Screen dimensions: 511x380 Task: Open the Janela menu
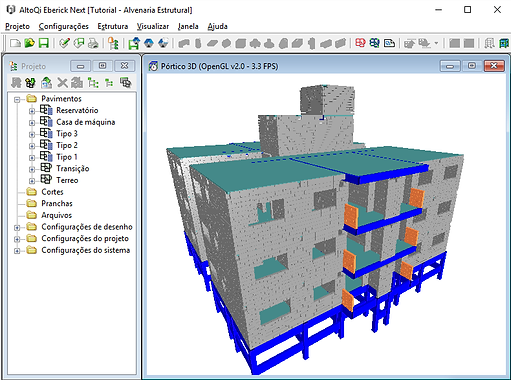(188, 26)
